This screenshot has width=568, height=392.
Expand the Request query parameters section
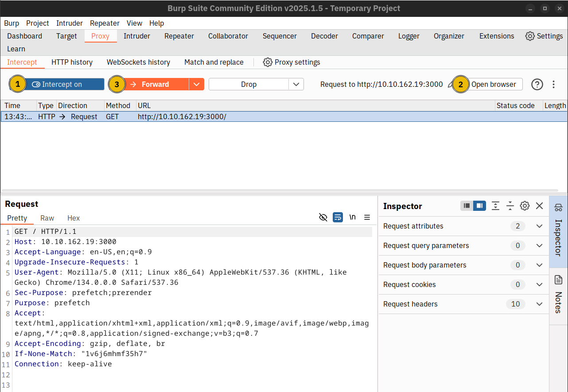point(463,245)
